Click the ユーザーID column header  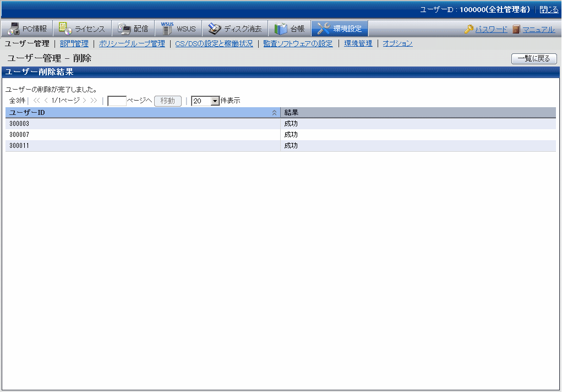click(143, 113)
